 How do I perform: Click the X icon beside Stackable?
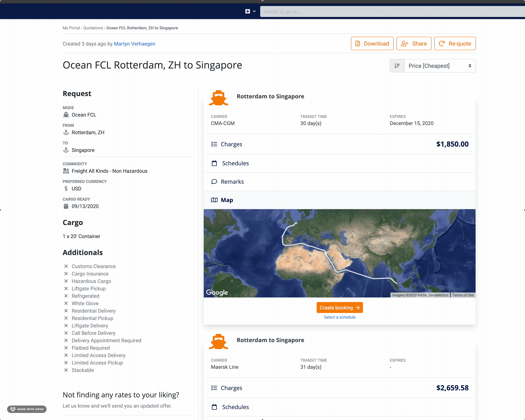66,370
